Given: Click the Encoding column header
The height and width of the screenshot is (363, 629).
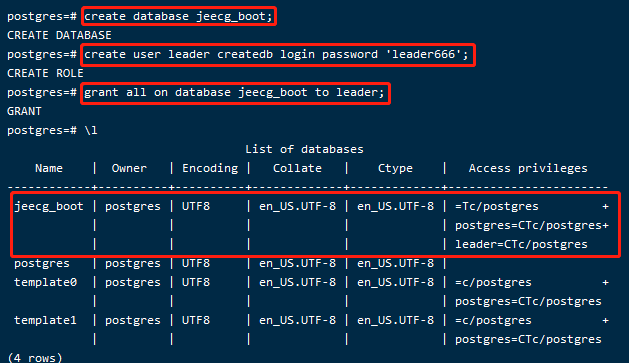Looking at the screenshot, I should coord(210,168).
